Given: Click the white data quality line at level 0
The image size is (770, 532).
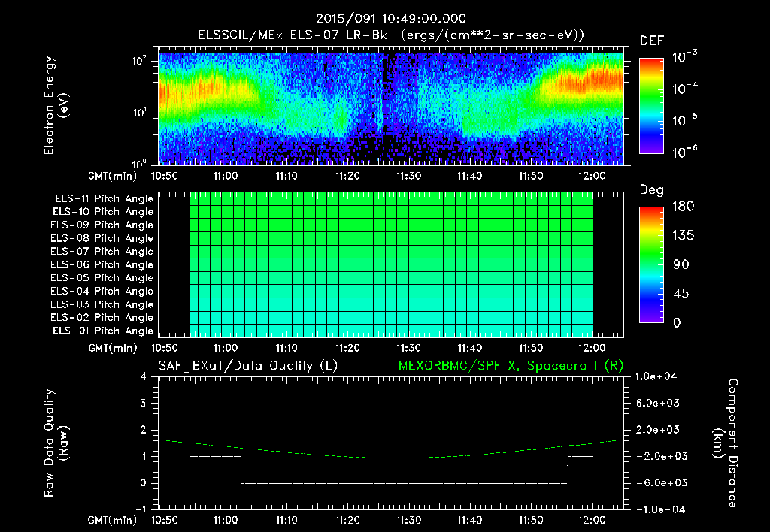Looking at the screenshot, I should coord(404,483).
